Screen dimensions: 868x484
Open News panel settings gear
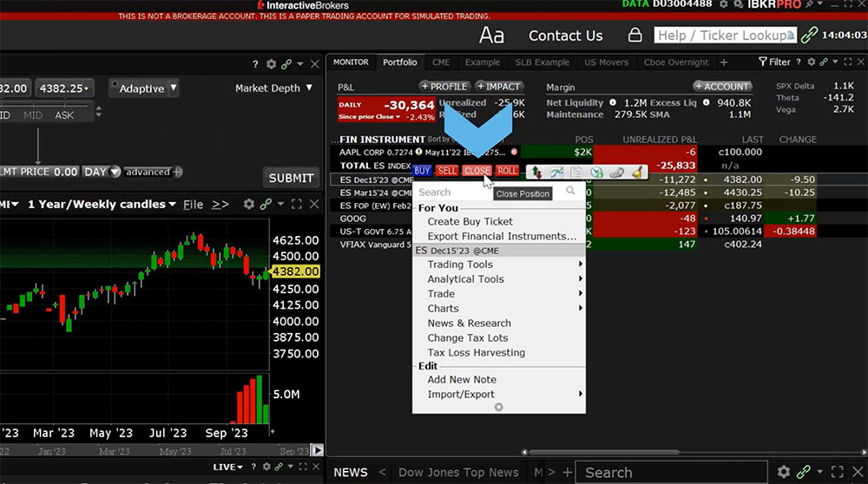(x=783, y=472)
